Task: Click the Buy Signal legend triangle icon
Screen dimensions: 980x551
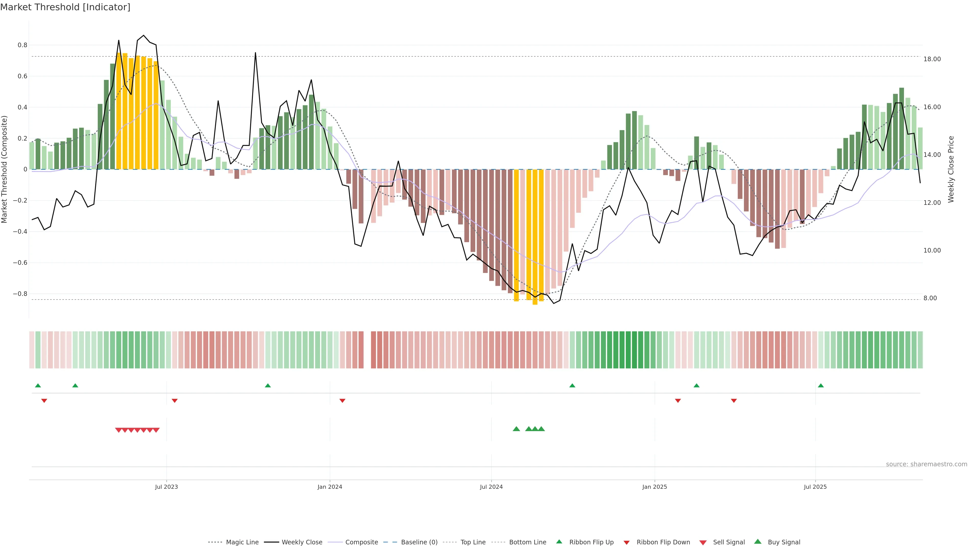Action: point(758,542)
